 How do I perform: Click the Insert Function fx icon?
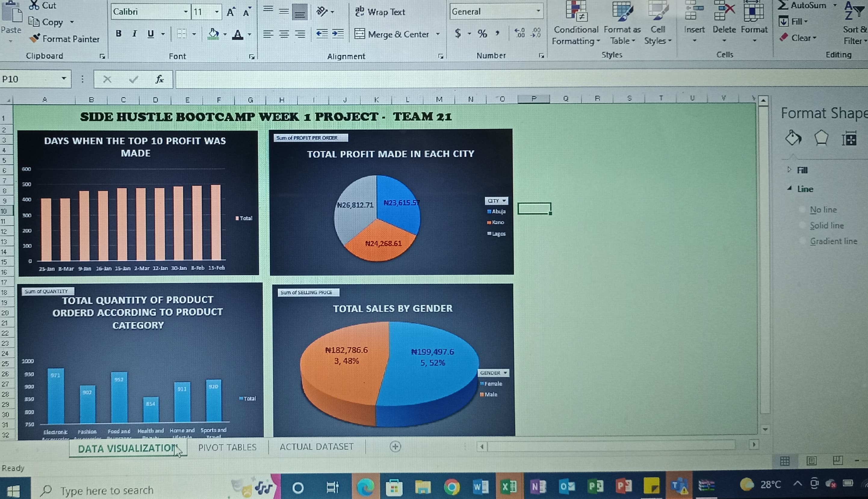pyautogui.click(x=159, y=79)
